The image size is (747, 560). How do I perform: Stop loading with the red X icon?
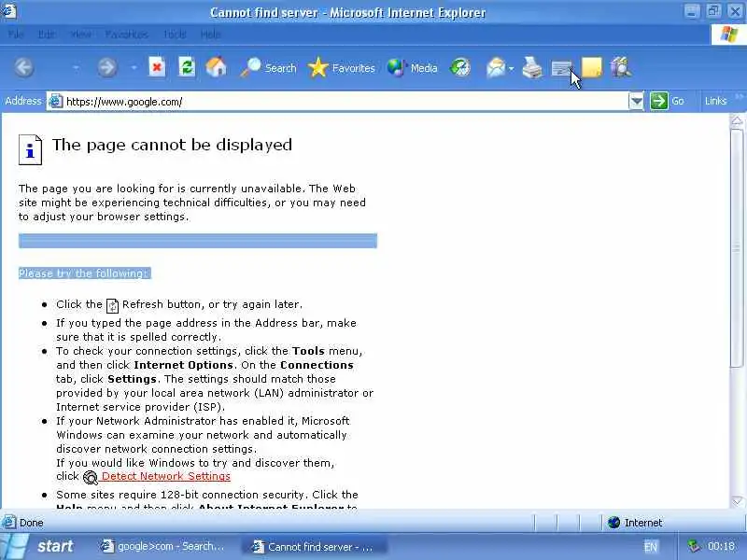point(157,67)
